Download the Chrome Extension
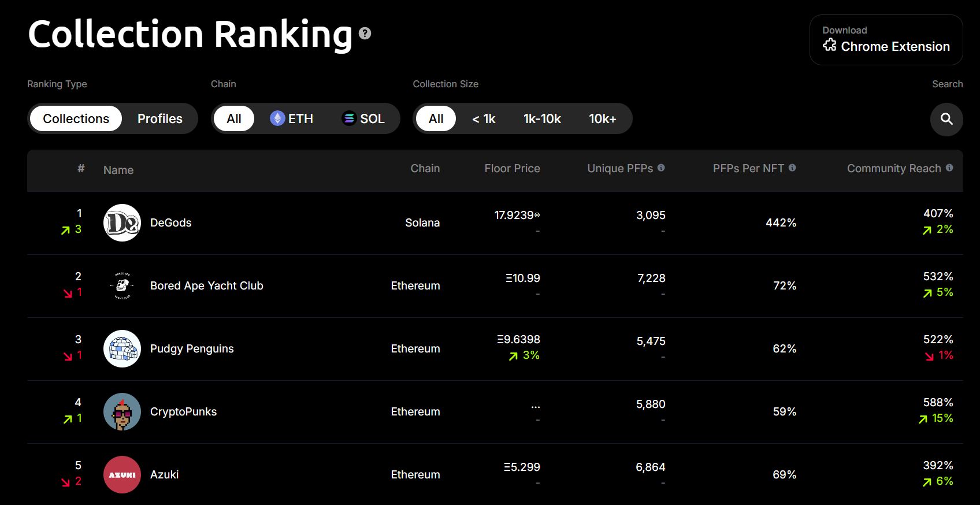980x505 pixels. 886,40
